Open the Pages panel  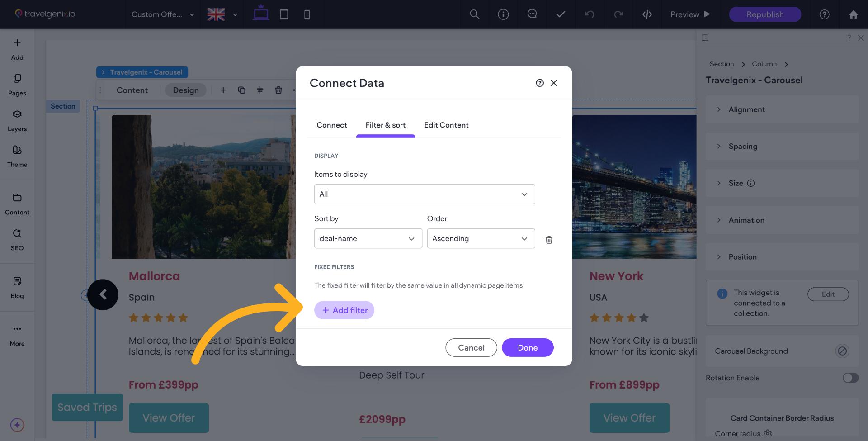pyautogui.click(x=17, y=85)
